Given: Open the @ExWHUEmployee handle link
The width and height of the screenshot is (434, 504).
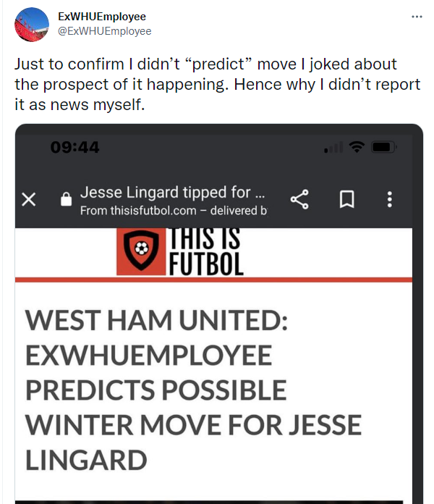Looking at the screenshot, I should (104, 31).
